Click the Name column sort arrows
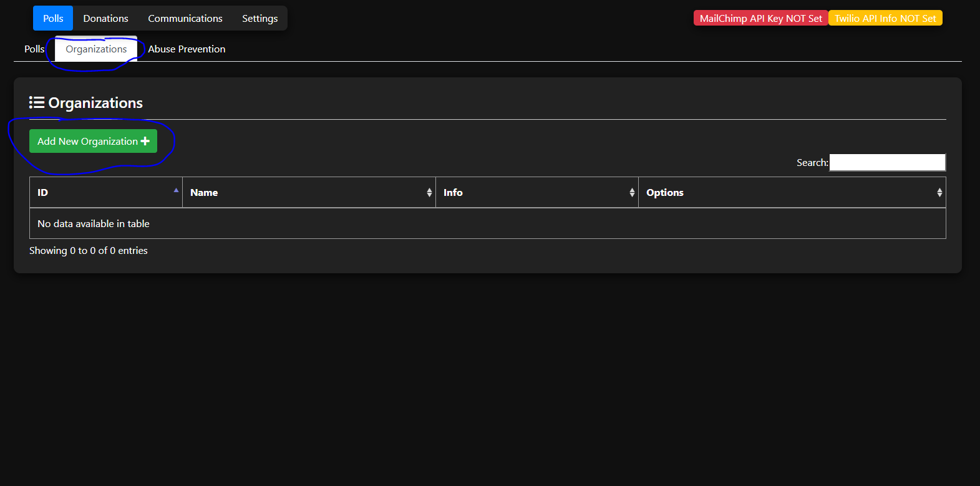 [x=429, y=193]
